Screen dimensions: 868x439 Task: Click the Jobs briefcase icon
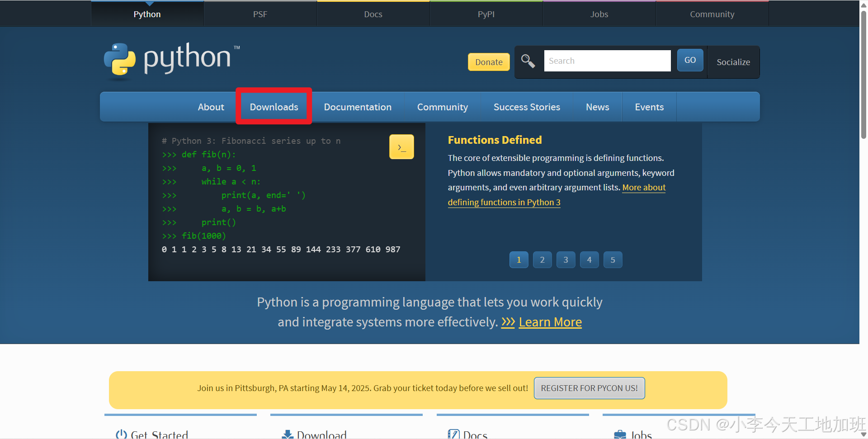pos(620,434)
